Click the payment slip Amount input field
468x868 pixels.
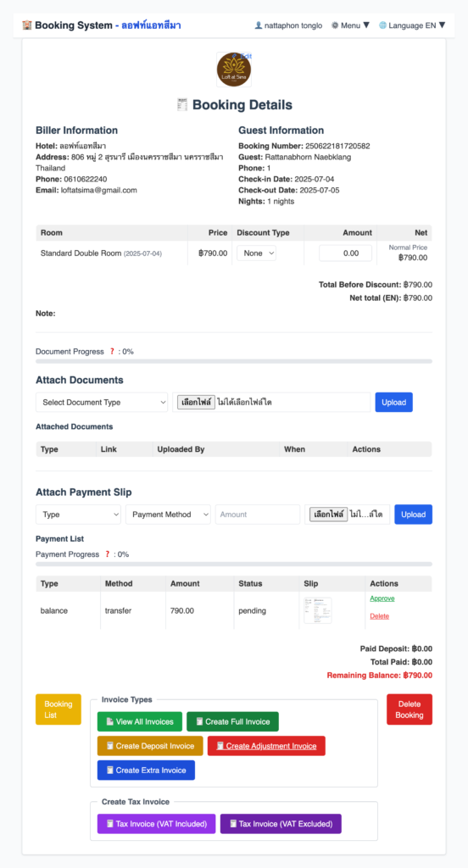(x=258, y=515)
